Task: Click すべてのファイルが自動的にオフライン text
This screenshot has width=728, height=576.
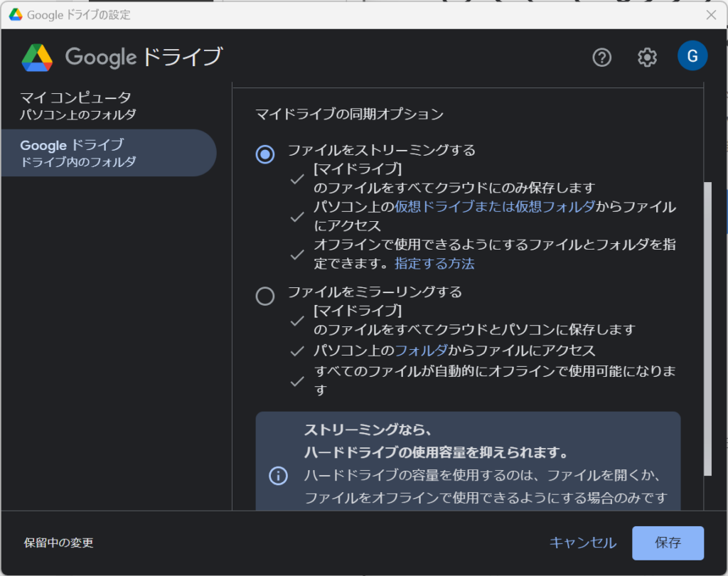Action: [495, 380]
